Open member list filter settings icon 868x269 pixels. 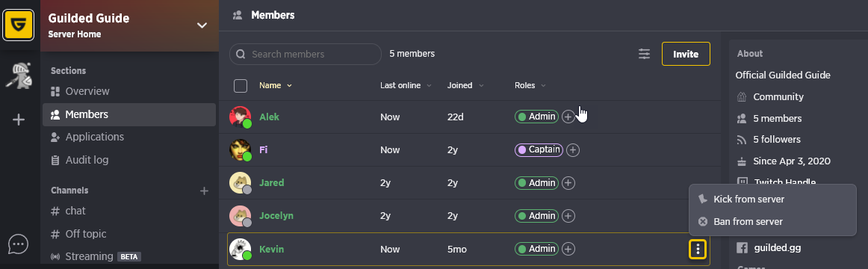pyautogui.click(x=645, y=54)
